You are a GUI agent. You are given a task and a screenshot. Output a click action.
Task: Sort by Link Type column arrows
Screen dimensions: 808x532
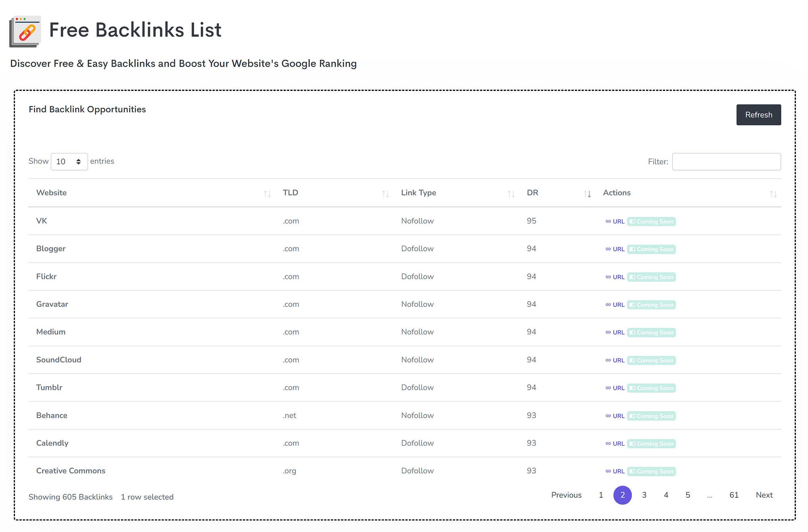(x=511, y=194)
